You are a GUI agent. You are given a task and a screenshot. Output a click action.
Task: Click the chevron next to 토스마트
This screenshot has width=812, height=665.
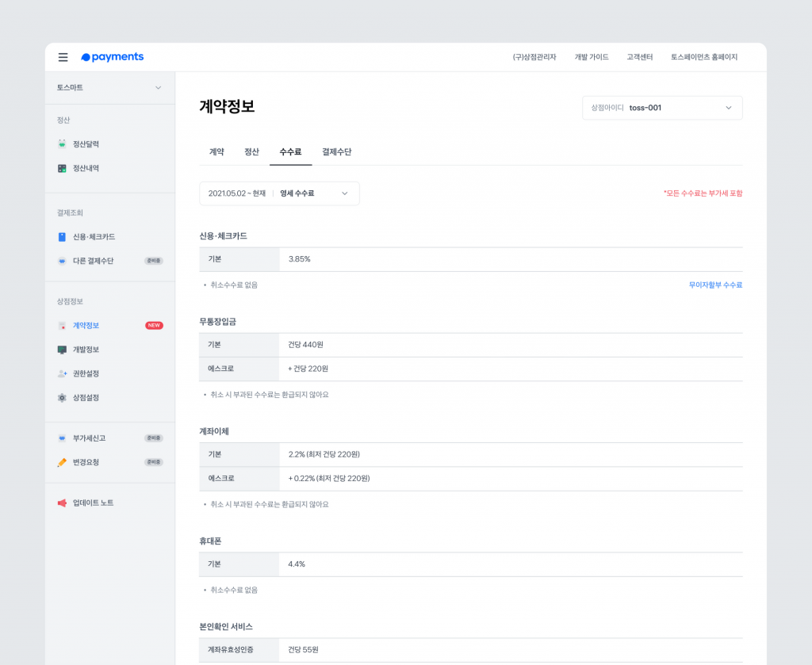pos(158,87)
